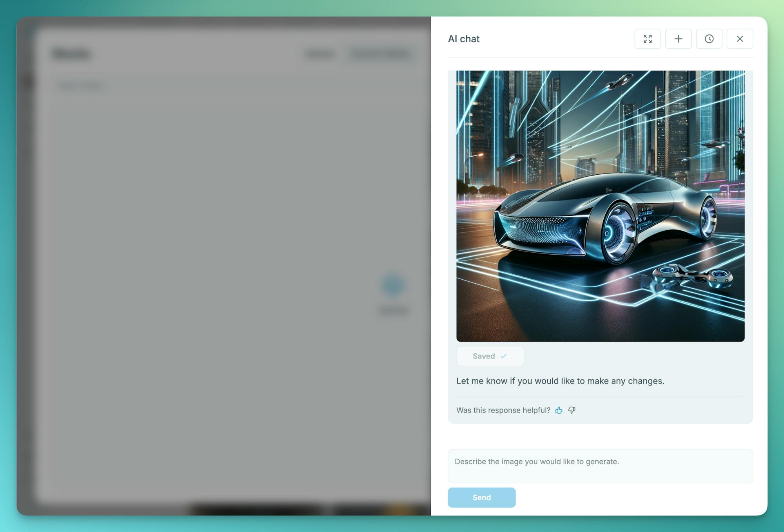
Task: Click the Send button
Action: tap(481, 497)
